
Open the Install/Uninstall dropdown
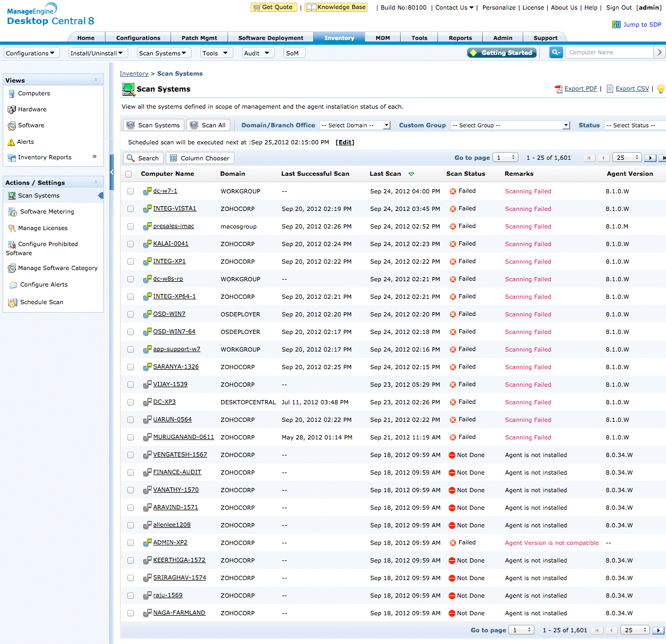[99, 53]
